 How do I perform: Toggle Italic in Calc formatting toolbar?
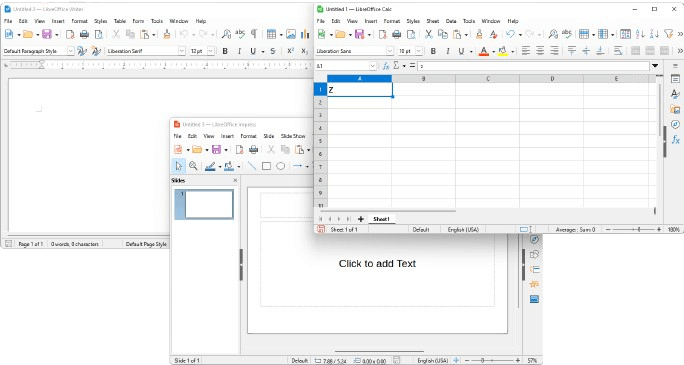(x=448, y=51)
